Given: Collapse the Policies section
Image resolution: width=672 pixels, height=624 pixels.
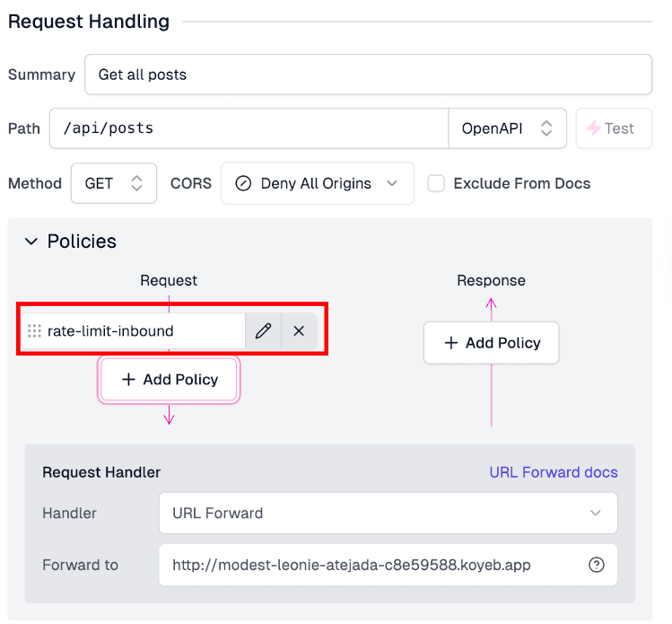Looking at the screenshot, I should [x=31, y=242].
